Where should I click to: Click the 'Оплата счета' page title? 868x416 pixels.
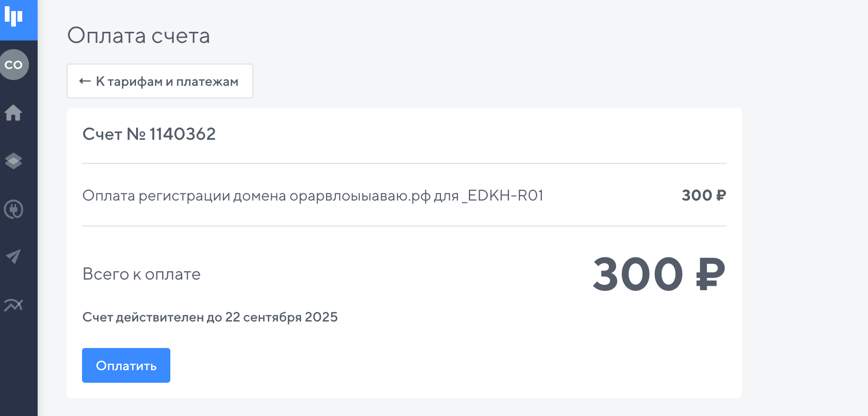pos(138,36)
